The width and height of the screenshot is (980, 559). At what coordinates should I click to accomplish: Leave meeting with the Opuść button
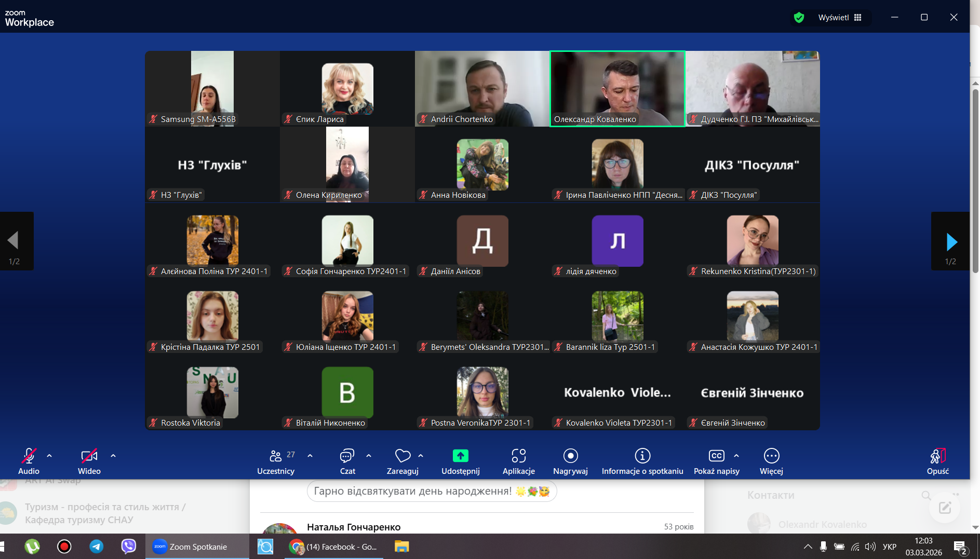[x=937, y=460]
